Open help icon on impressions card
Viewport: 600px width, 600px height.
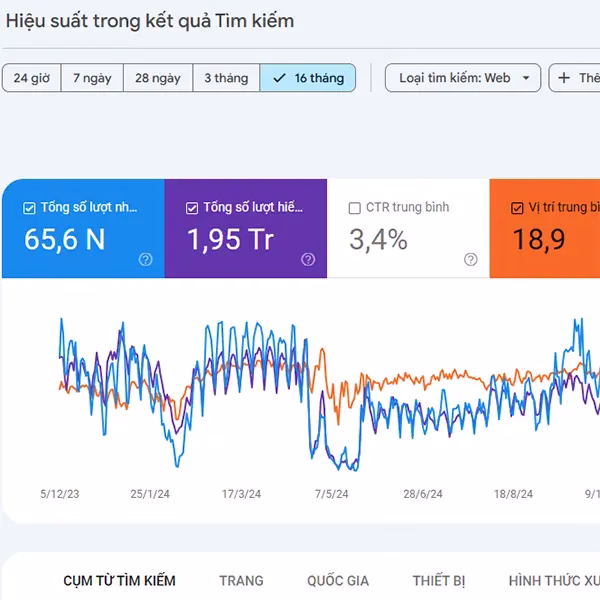click(x=308, y=259)
